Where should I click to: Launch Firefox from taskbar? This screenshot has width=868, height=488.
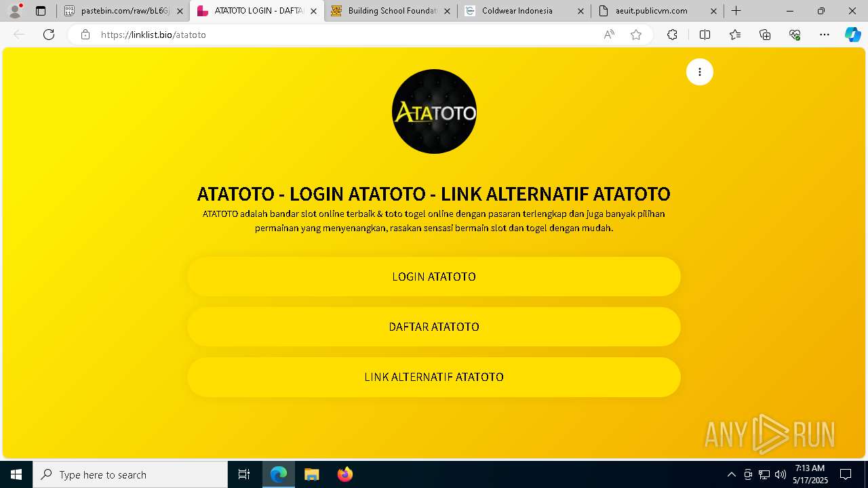pyautogui.click(x=344, y=474)
